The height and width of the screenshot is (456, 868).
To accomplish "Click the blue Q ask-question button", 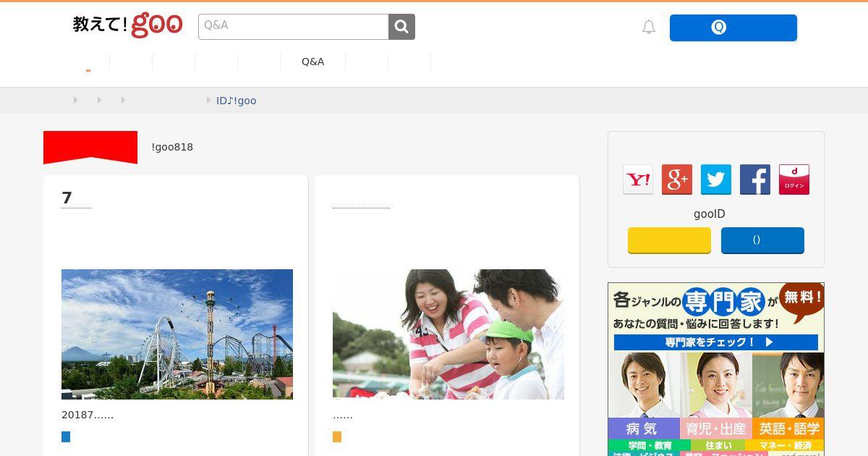I will pyautogui.click(x=733, y=28).
